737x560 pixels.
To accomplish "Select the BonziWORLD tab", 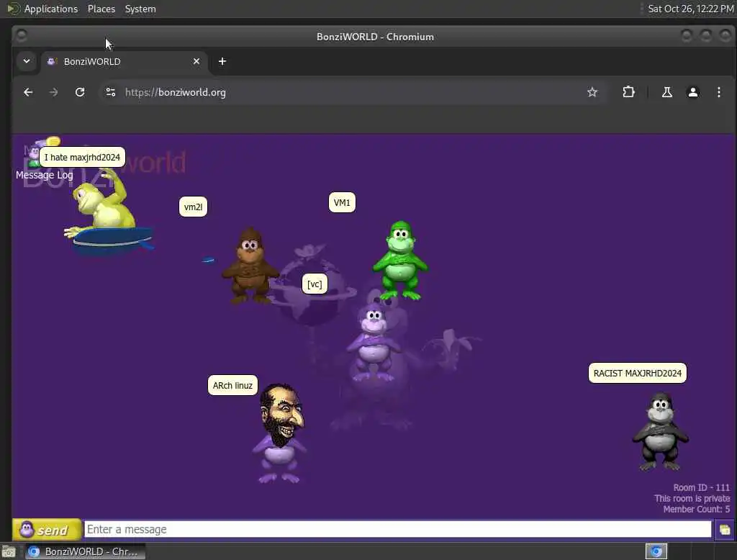I will (x=125, y=62).
